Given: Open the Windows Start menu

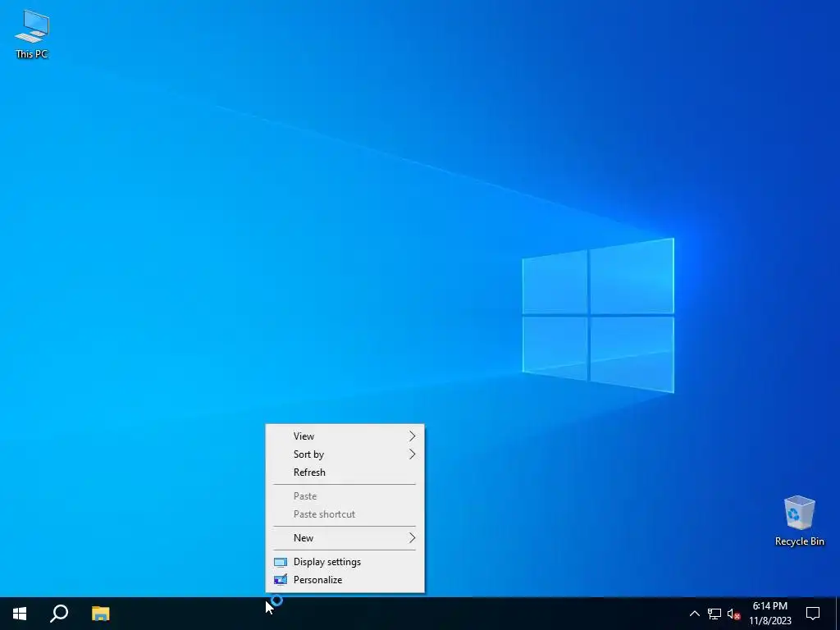Looking at the screenshot, I should coord(20,614).
